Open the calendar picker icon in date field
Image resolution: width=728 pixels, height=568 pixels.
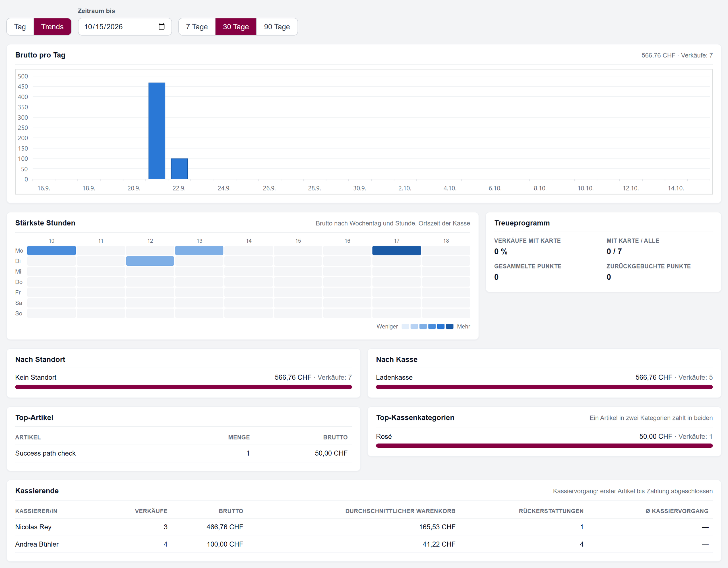[x=162, y=26]
